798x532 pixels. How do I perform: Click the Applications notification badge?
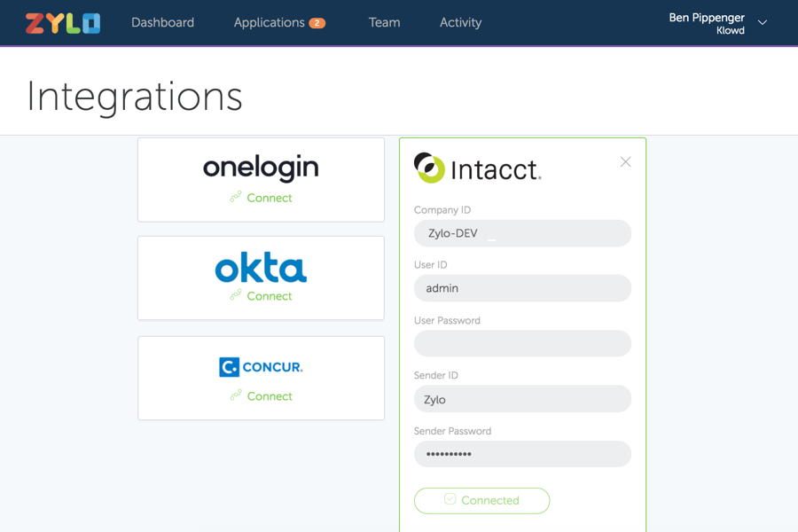point(317,23)
